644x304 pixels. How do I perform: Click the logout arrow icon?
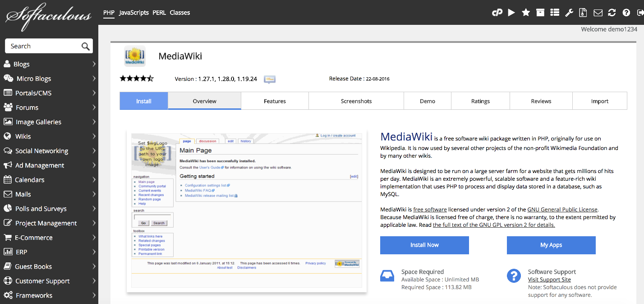(x=640, y=13)
